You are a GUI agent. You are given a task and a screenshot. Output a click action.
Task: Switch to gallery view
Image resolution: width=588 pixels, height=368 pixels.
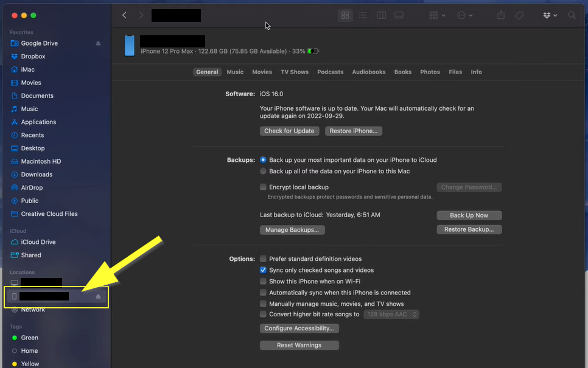[399, 15]
